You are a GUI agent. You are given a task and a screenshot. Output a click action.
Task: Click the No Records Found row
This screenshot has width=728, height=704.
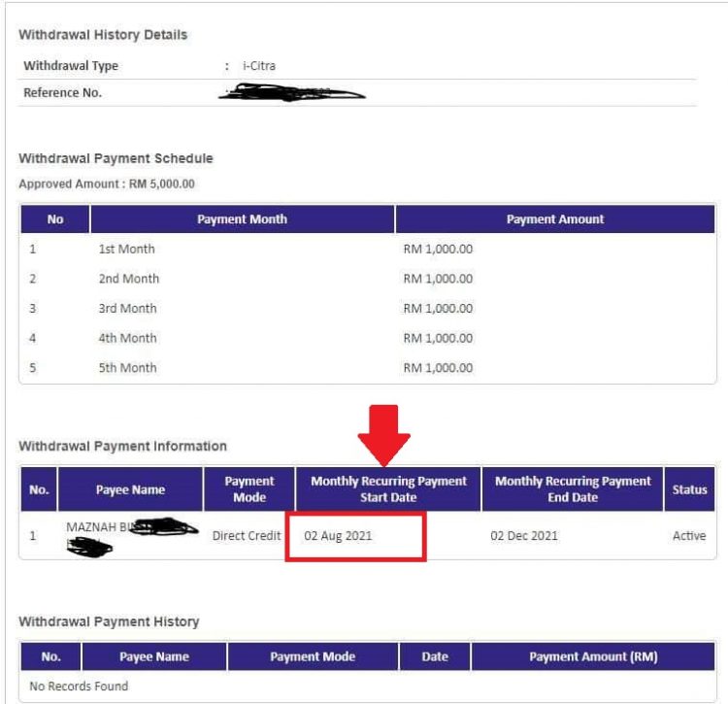(367, 686)
